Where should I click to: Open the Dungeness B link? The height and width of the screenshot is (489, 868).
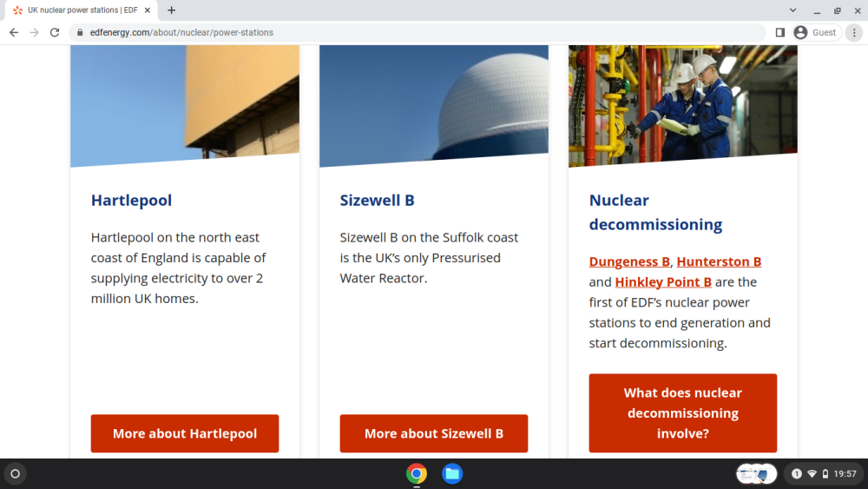(x=629, y=261)
